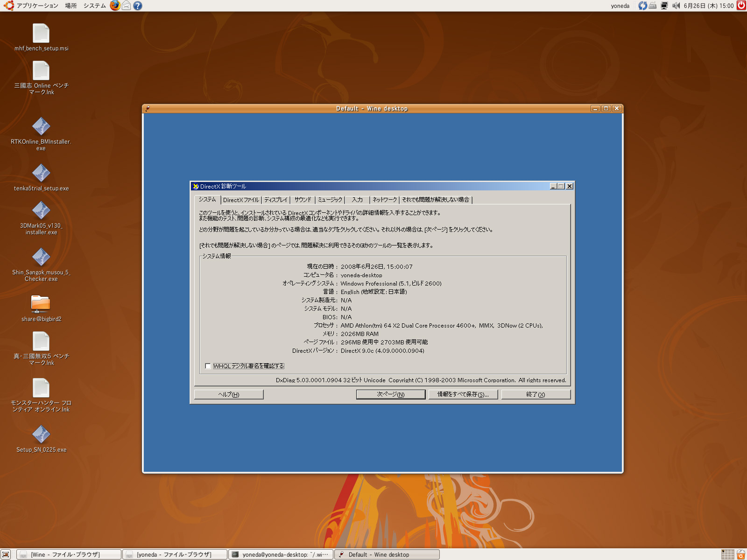Switch to [yoneda - ファイル・ブラウザ] taskbar window

[x=175, y=554]
